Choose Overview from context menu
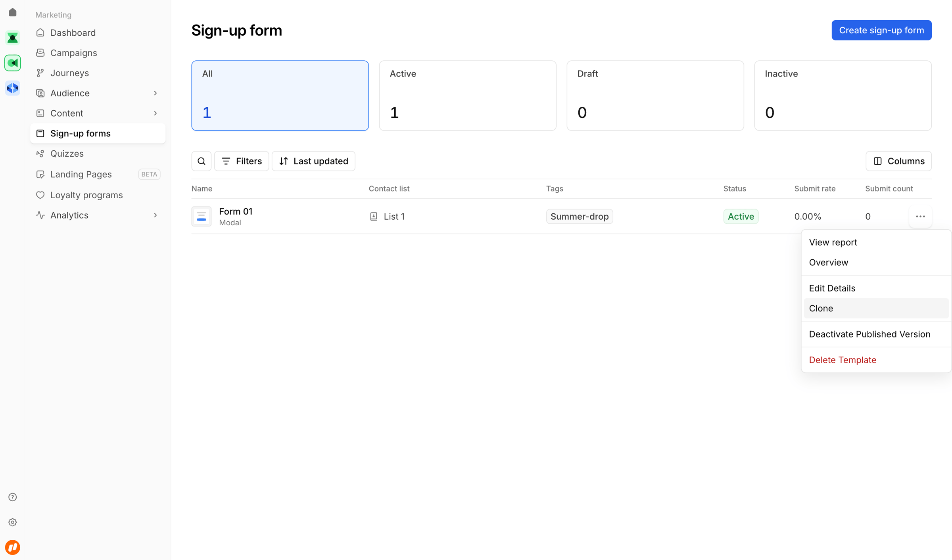The height and width of the screenshot is (560, 952). (x=876, y=263)
